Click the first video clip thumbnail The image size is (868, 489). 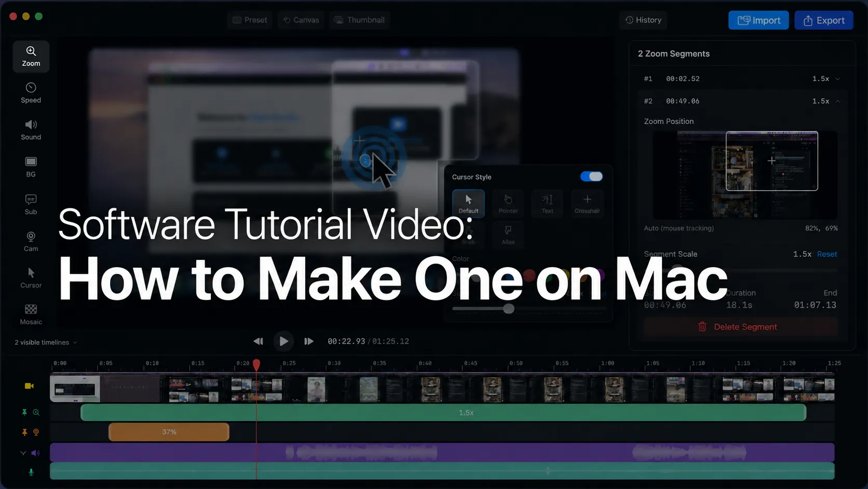pos(75,389)
